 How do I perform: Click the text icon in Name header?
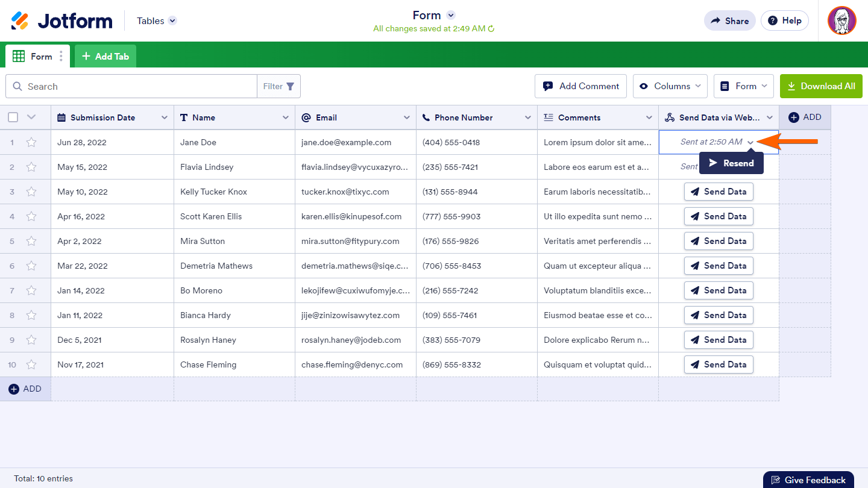[184, 117]
